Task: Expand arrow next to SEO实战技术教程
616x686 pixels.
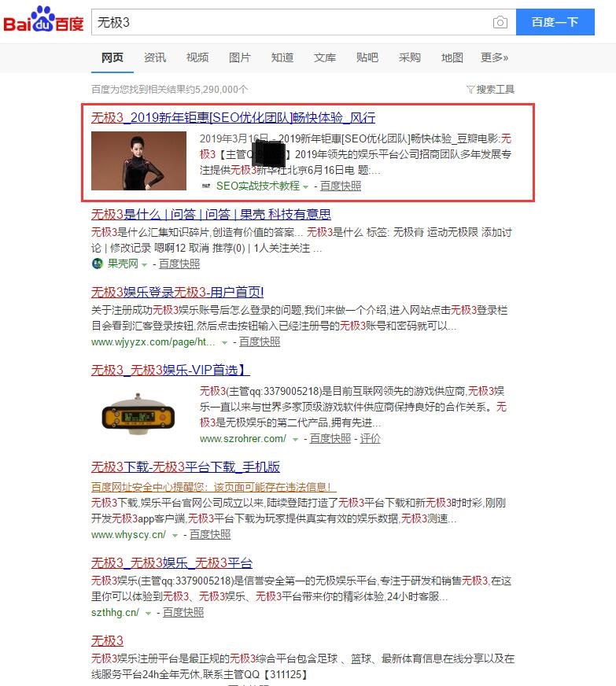Action: coord(305,186)
